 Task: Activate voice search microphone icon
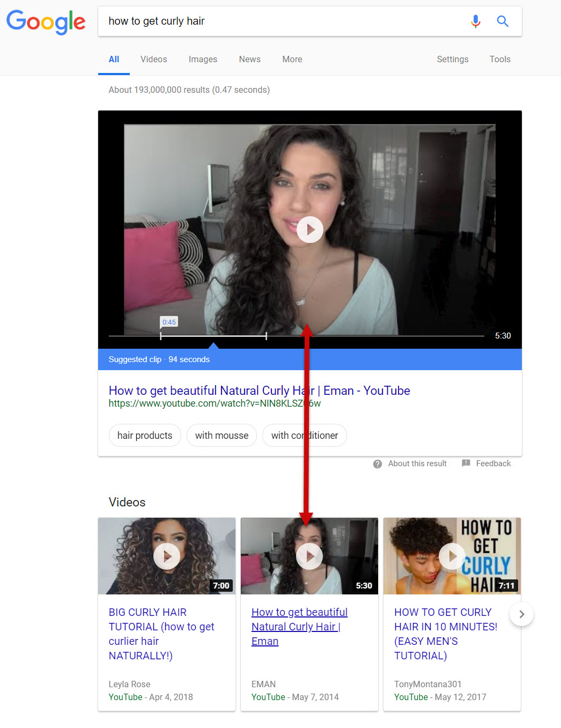pos(475,21)
